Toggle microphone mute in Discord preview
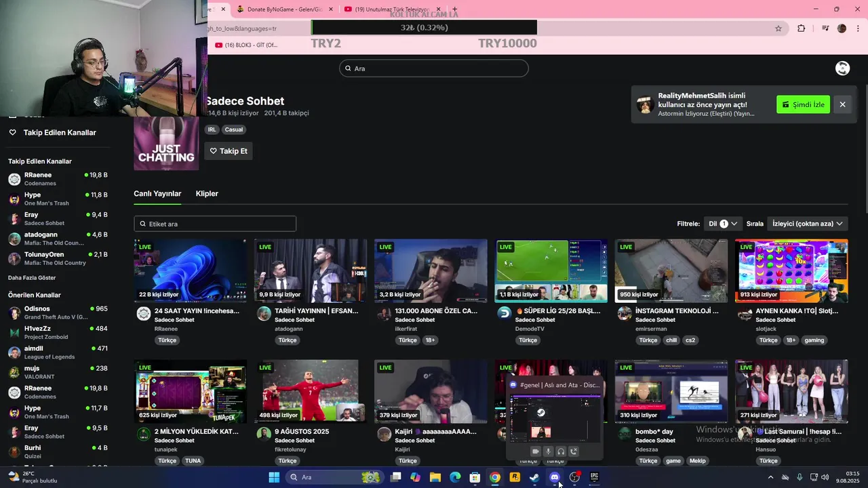This screenshot has height=488, width=868. pos(548,451)
